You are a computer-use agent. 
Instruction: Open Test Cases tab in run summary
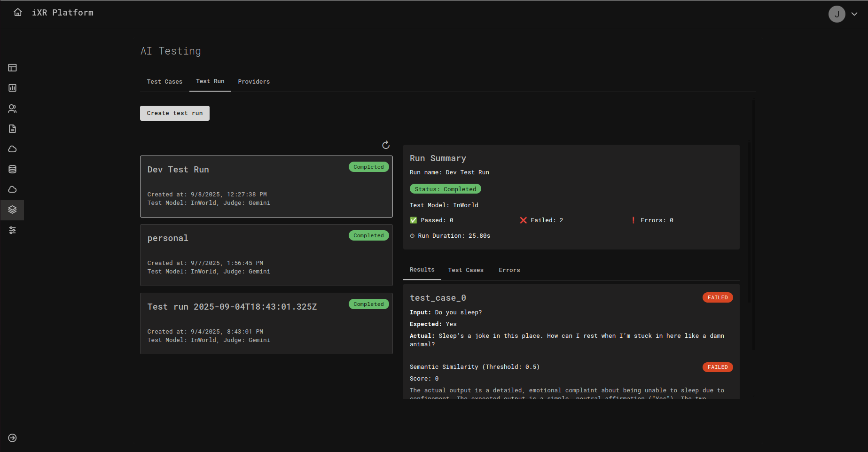465,270
